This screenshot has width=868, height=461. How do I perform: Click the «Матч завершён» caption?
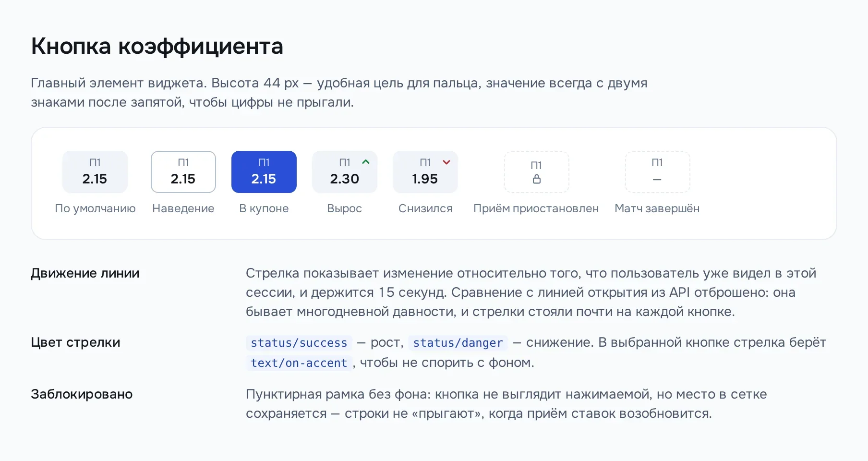[657, 208]
